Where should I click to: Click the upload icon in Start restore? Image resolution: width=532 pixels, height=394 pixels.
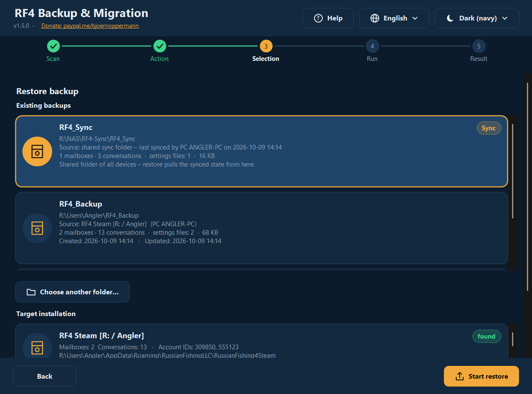[459, 376]
